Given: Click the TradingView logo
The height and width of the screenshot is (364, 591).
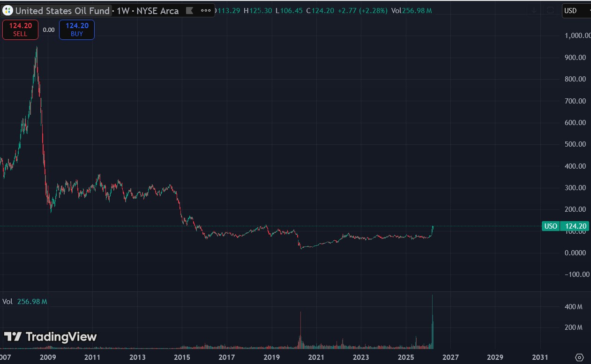Looking at the screenshot, I should click(x=51, y=336).
